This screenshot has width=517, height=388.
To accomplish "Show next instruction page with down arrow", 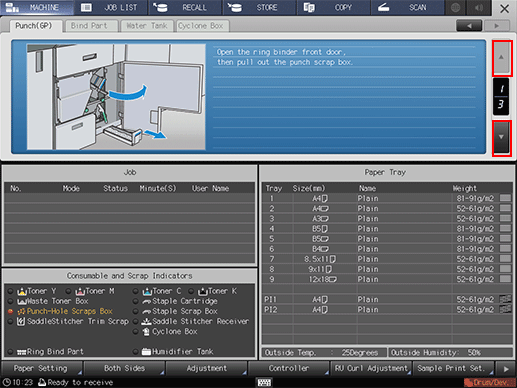I will coord(501,138).
